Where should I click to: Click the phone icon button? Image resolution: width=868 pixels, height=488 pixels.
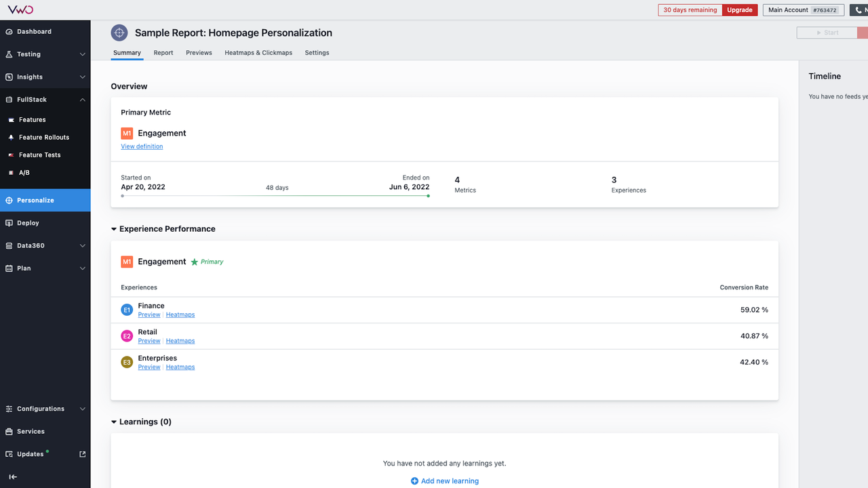[x=858, y=10]
